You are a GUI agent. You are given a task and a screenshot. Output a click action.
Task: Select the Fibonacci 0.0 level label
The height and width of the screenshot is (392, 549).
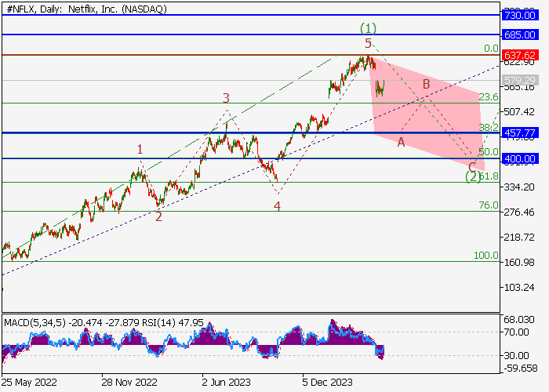point(491,49)
